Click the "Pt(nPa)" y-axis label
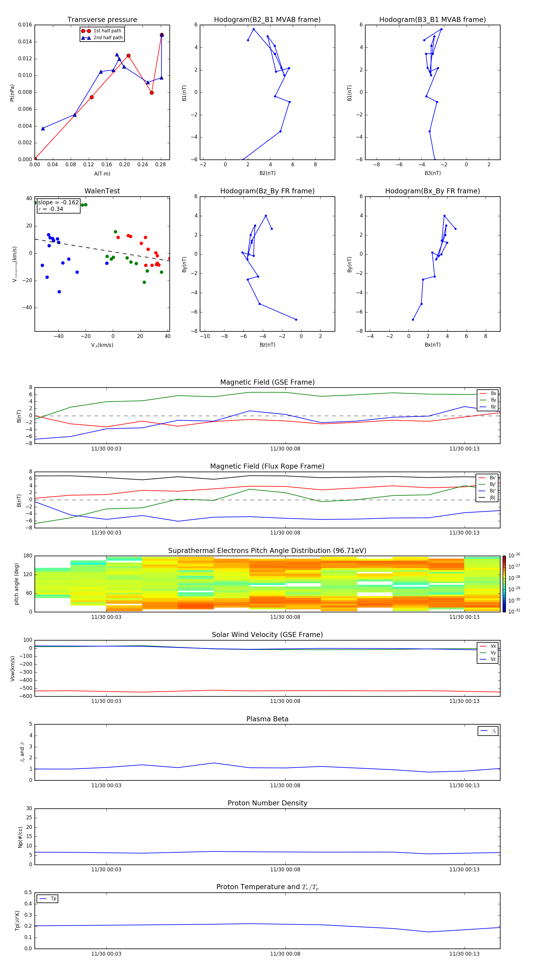 [x=12, y=92]
